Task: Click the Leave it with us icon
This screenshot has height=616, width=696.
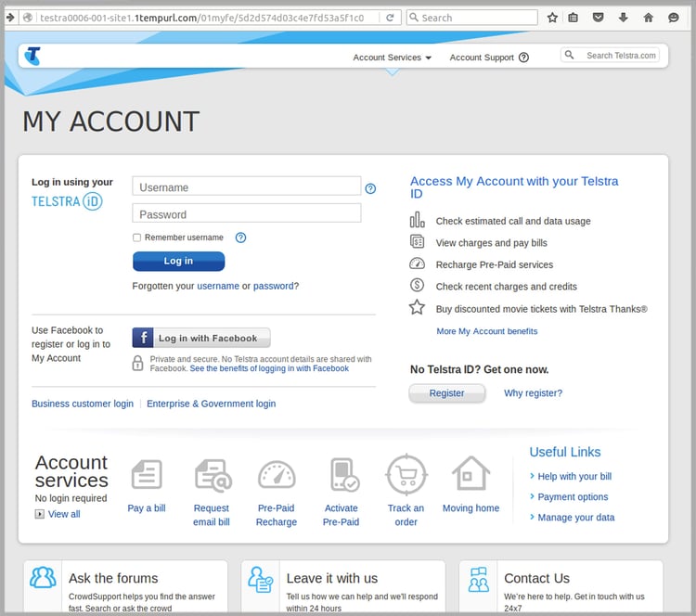Action: click(260, 579)
